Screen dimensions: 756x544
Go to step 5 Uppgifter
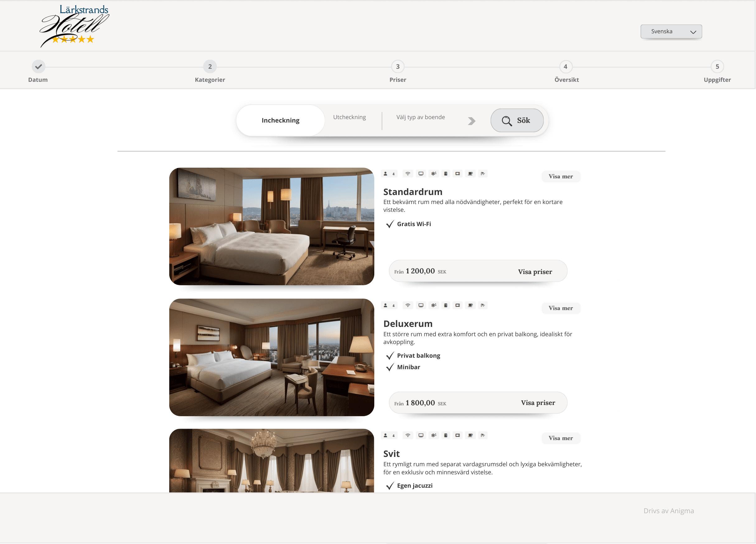tap(717, 71)
